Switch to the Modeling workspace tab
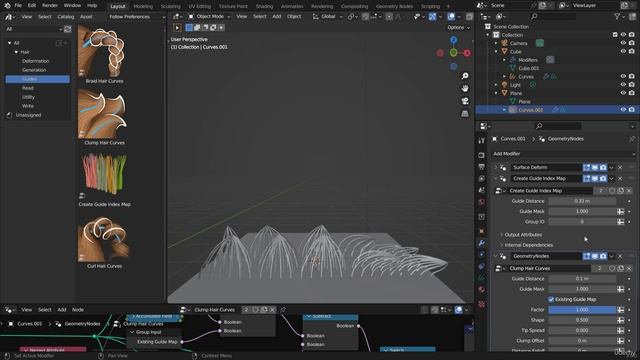The width and height of the screenshot is (640, 360). point(143,7)
